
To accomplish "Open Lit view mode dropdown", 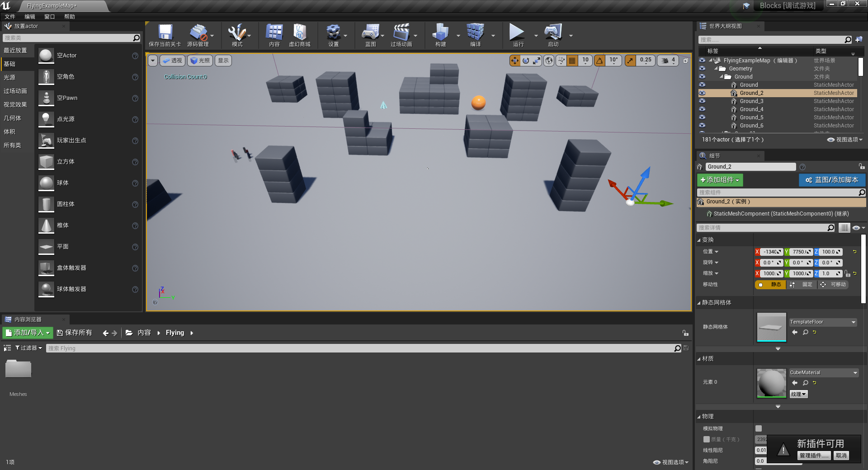I will coord(200,61).
